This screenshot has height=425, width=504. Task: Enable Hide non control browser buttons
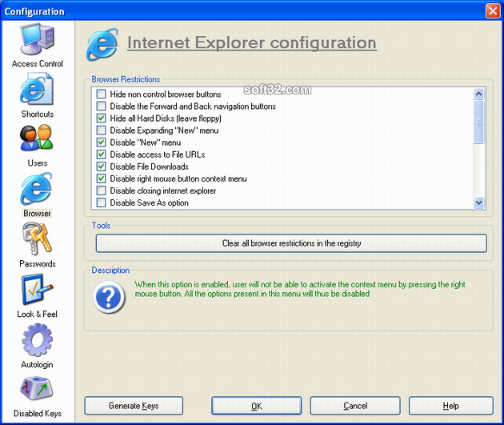tap(102, 94)
